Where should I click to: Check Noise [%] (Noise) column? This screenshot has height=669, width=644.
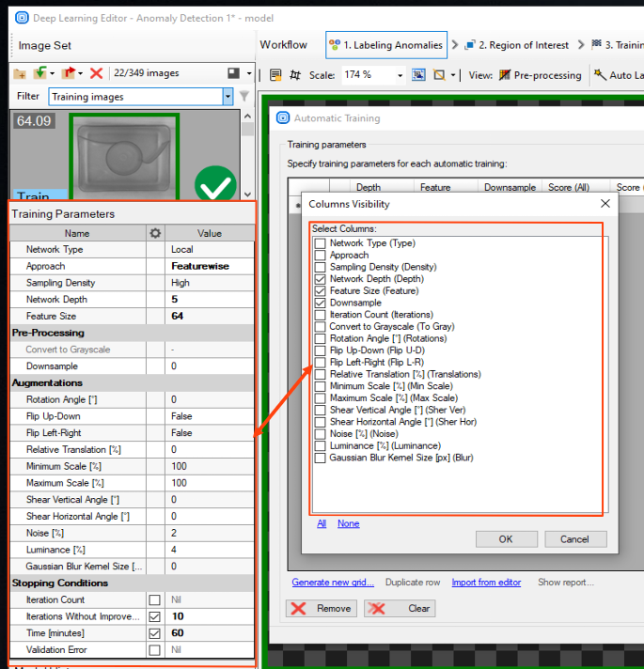pyautogui.click(x=320, y=434)
